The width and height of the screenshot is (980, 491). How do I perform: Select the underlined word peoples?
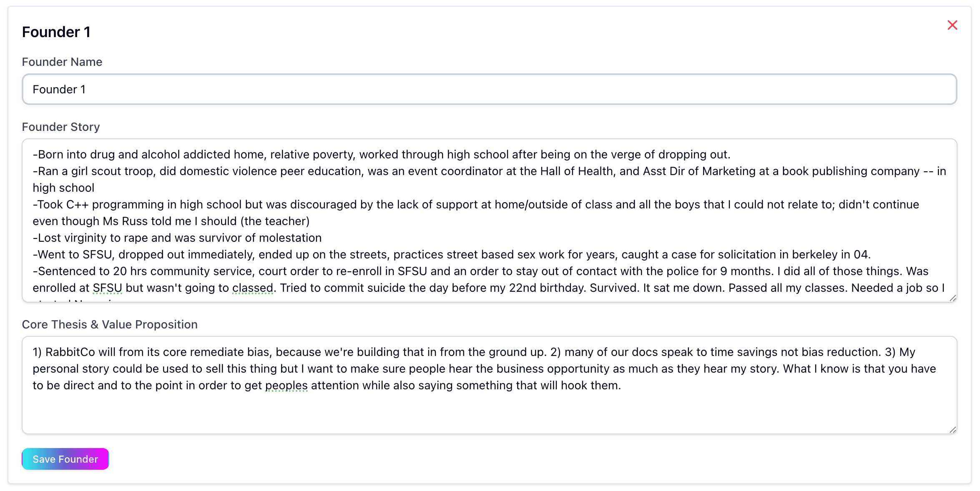point(286,385)
